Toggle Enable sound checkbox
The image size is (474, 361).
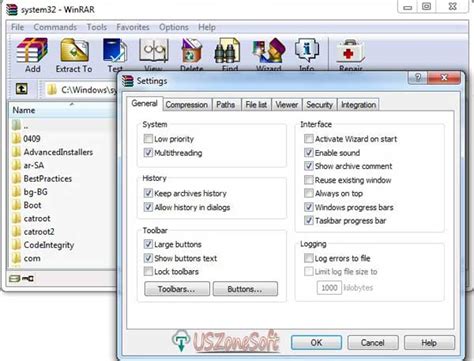point(309,153)
